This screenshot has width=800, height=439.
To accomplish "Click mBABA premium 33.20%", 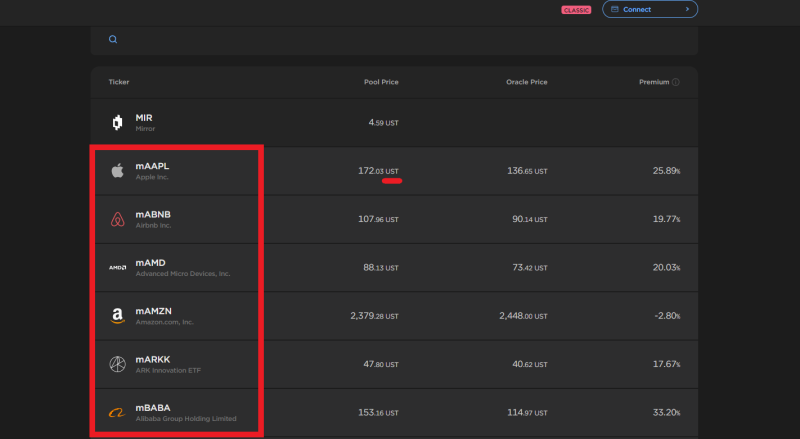I will click(x=666, y=412).
